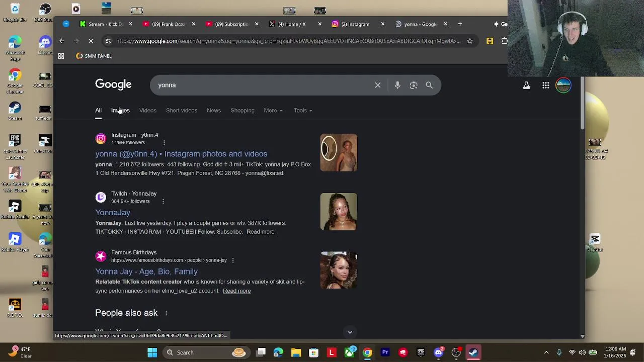Open Search Labs flask icon
Image resolution: width=644 pixels, height=362 pixels.
[x=527, y=85]
